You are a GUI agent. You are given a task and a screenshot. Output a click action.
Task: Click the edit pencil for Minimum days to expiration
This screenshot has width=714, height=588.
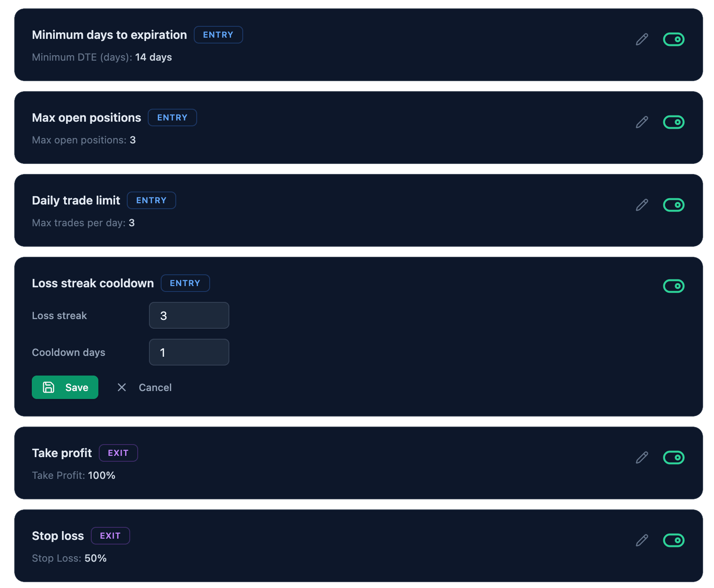(x=642, y=39)
